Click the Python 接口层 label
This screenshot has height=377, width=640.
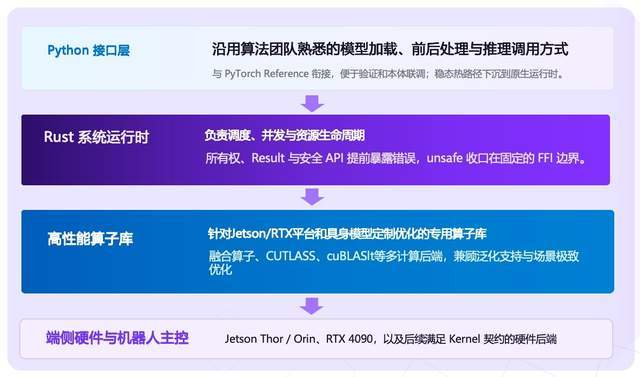[x=89, y=51]
